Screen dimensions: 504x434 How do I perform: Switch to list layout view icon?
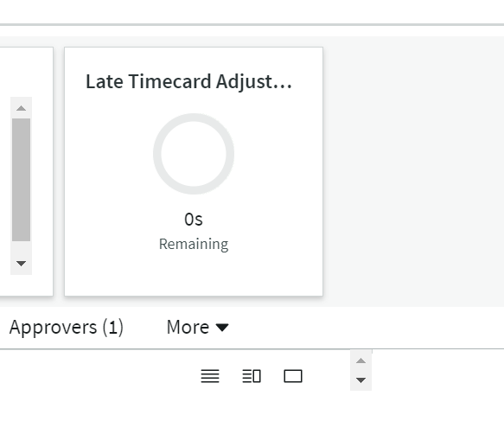pyautogui.click(x=210, y=376)
